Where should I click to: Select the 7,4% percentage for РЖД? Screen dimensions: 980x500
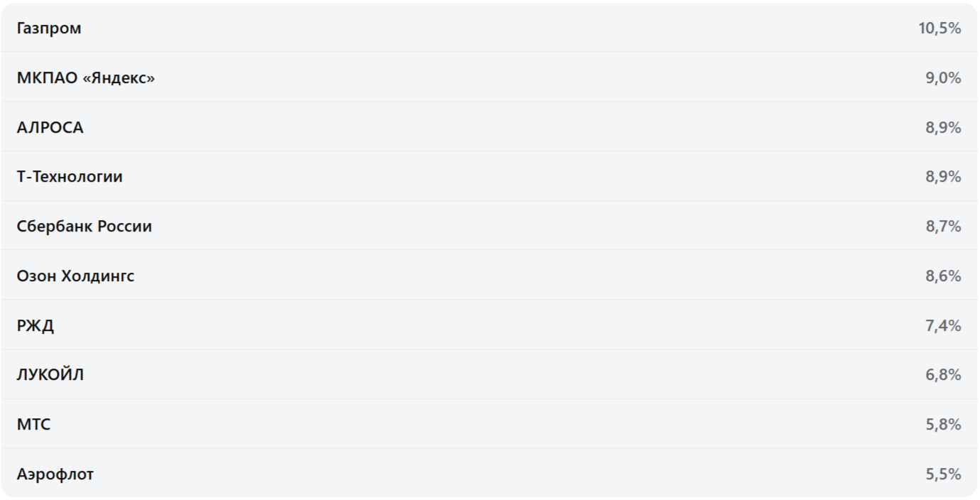point(942,326)
